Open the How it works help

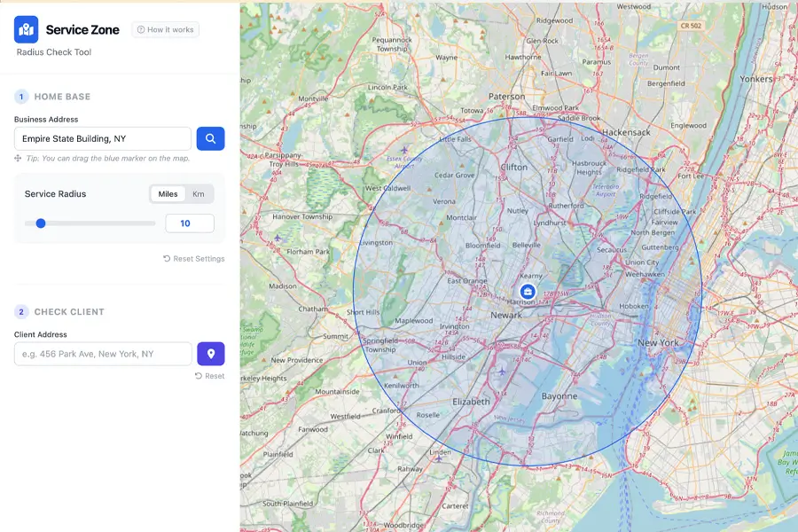(166, 30)
